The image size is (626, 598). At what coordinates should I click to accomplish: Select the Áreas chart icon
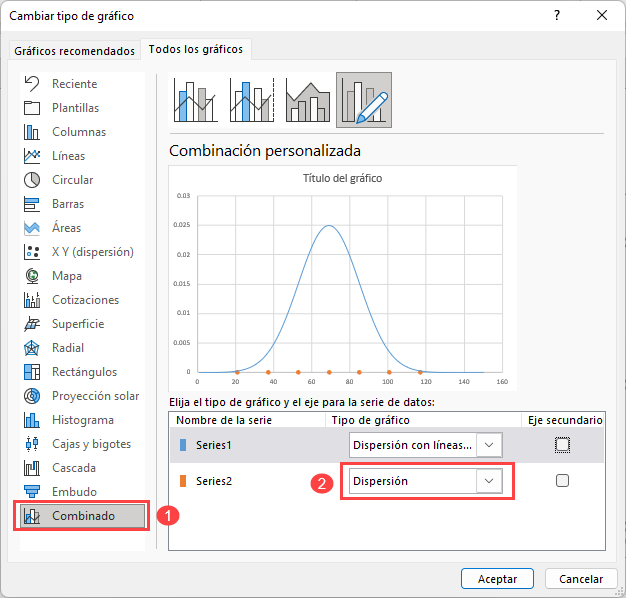pyautogui.click(x=32, y=228)
